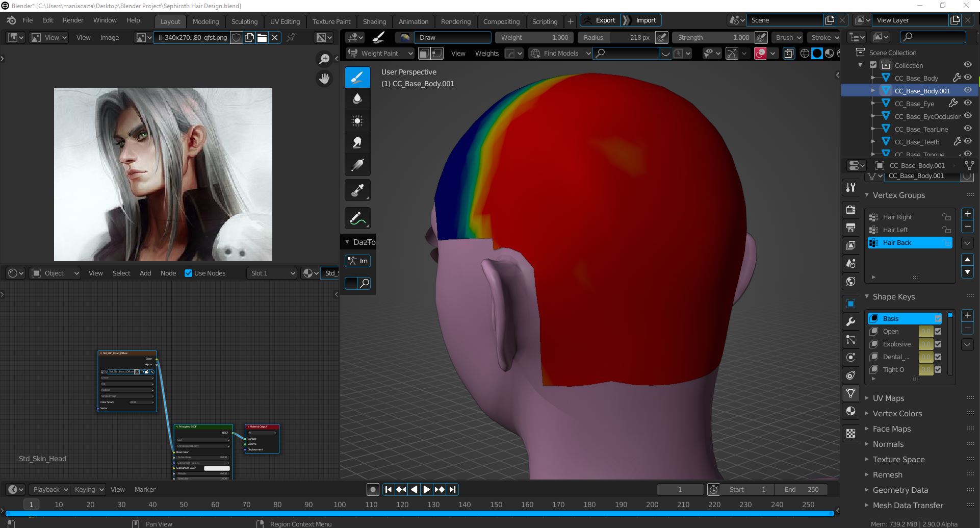The image size is (980, 528).
Task: Open World properties tab
Action: tap(850, 281)
